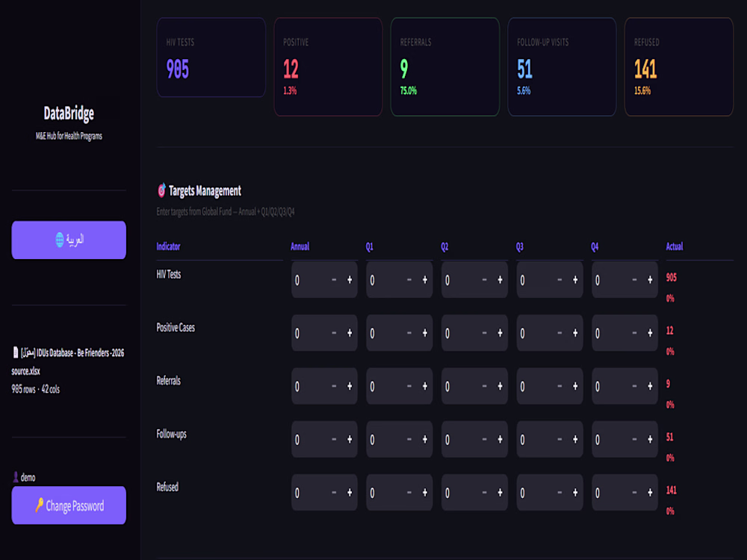Increment Referrals Q4 target

coord(651,387)
